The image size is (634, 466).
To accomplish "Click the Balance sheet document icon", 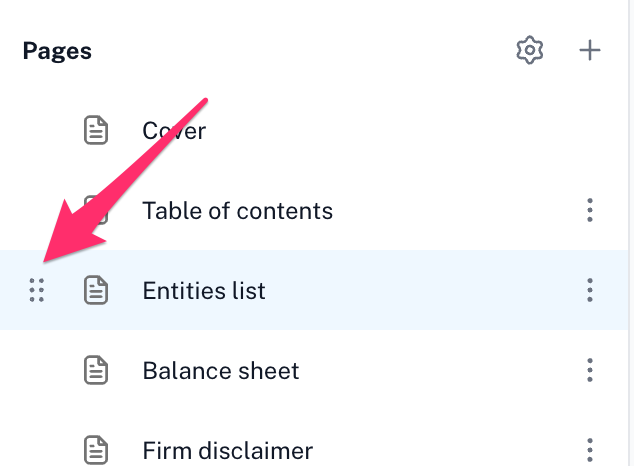I will (x=96, y=370).
